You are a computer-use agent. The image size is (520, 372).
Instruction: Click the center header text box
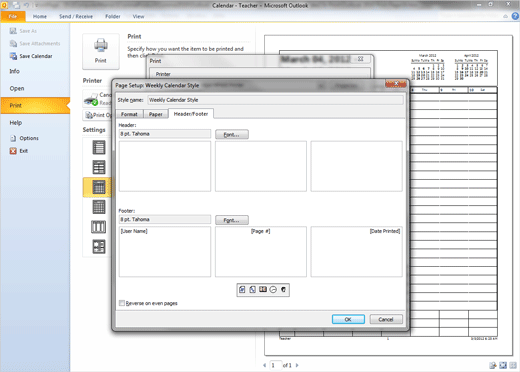(261, 166)
